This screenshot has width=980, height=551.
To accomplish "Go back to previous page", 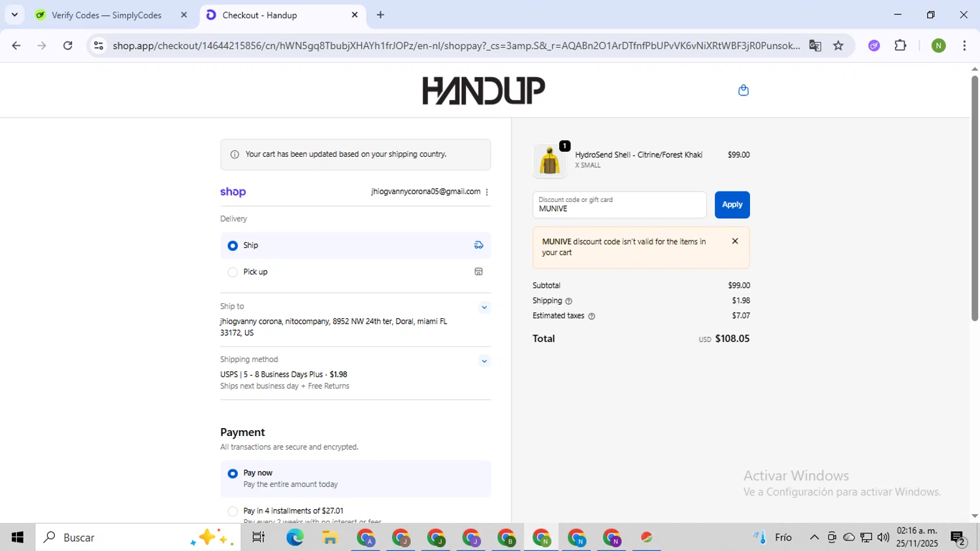I will (x=16, y=46).
